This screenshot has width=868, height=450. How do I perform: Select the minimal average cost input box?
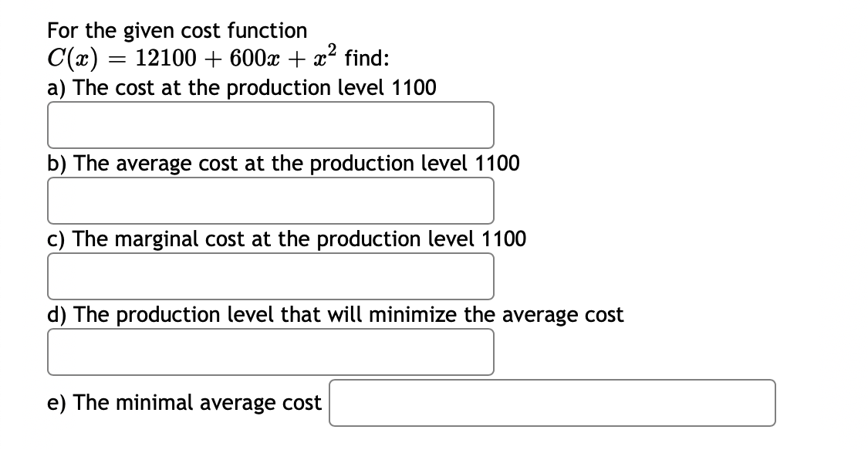[x=552, y=402]
